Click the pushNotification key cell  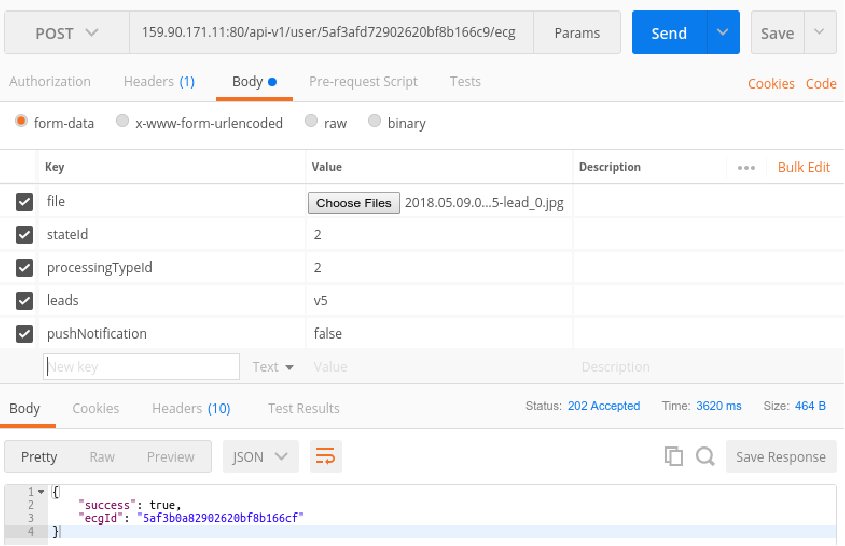[x=171, y=334]
